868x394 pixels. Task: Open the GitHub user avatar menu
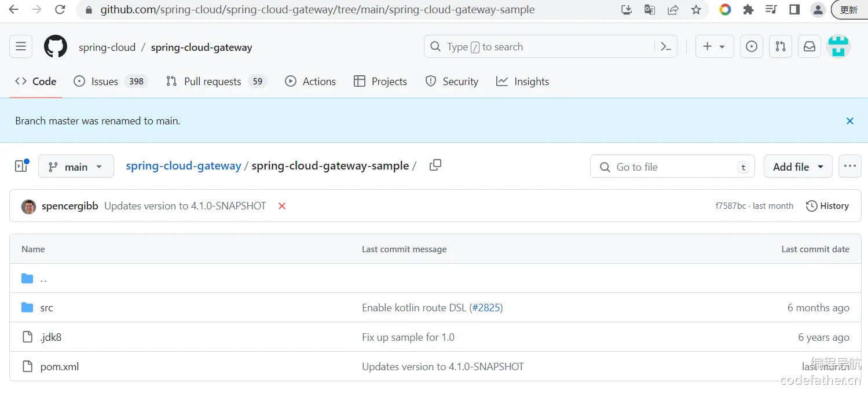point(838,46)
